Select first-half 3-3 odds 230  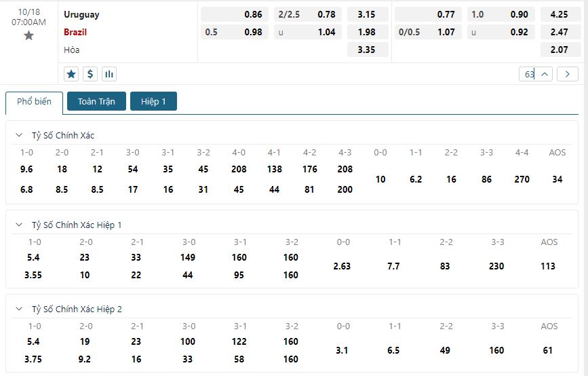(x=496, y=267)
